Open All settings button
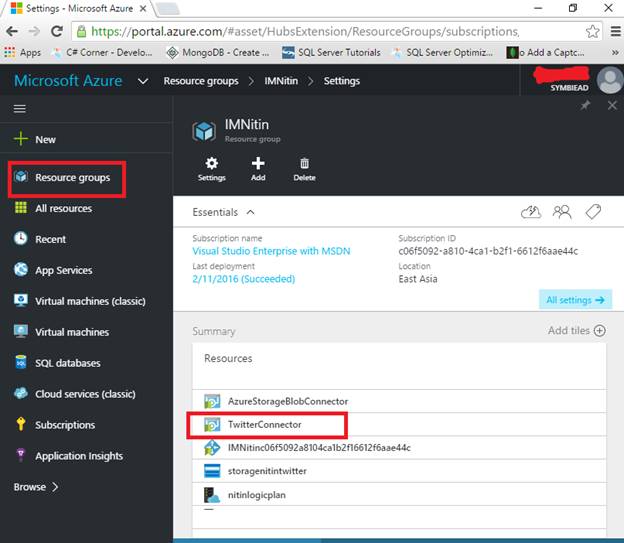 click(575, 299)
